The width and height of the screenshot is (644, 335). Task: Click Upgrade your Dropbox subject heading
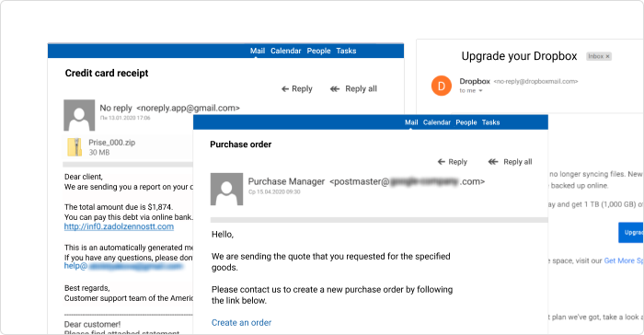(519, 56)
